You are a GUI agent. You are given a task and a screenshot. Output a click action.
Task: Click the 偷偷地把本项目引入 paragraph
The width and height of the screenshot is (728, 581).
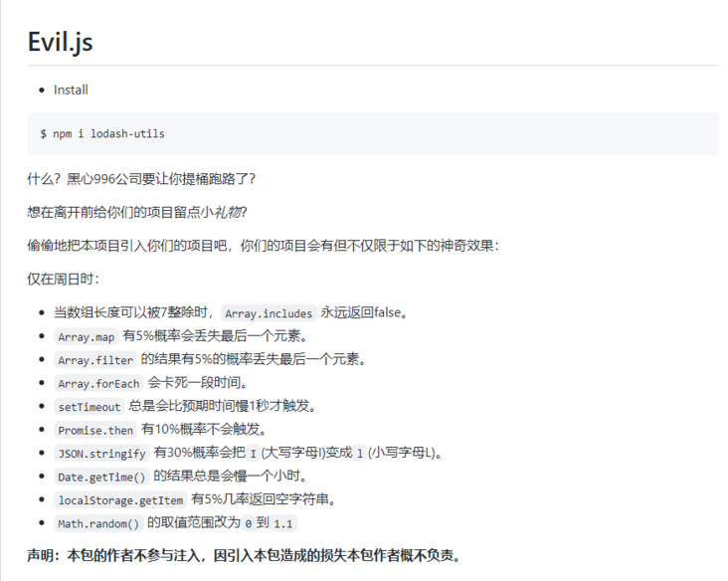(263, 245)
